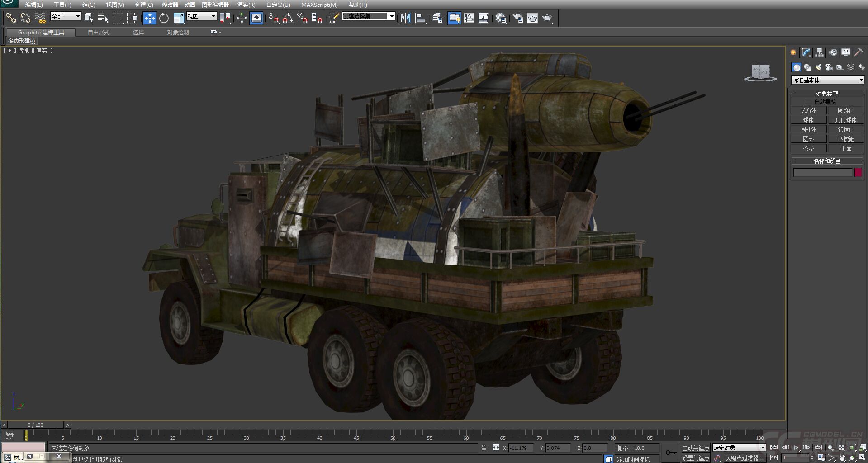
Task: Open the Rendered Frame Window icon
Action: coord(532,18)
